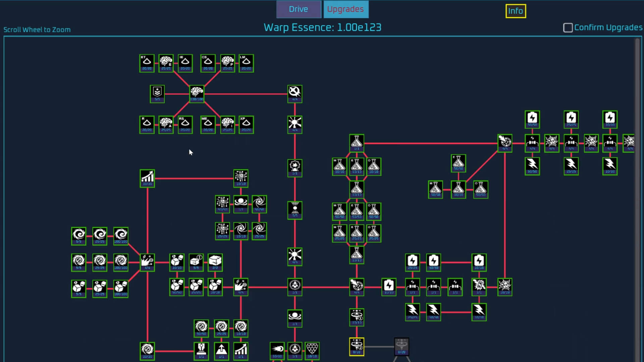Click the greyed-out locked station node 0/20
The image size is (644, 362).
401,346
